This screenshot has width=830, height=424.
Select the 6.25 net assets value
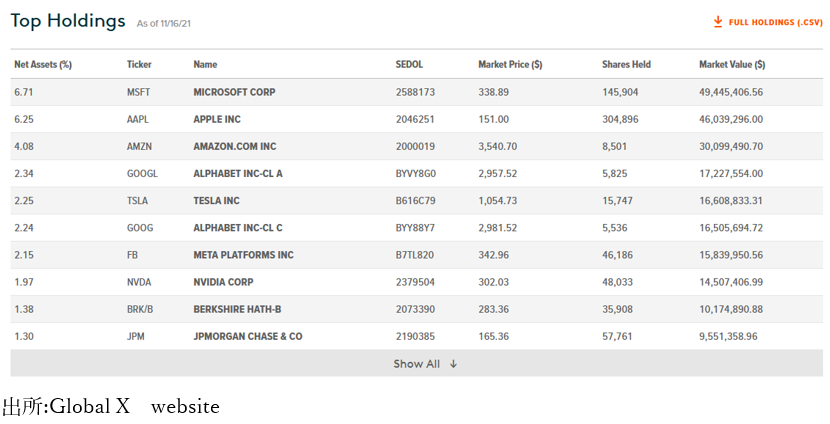pyautogui.click(x=24, y=119)
